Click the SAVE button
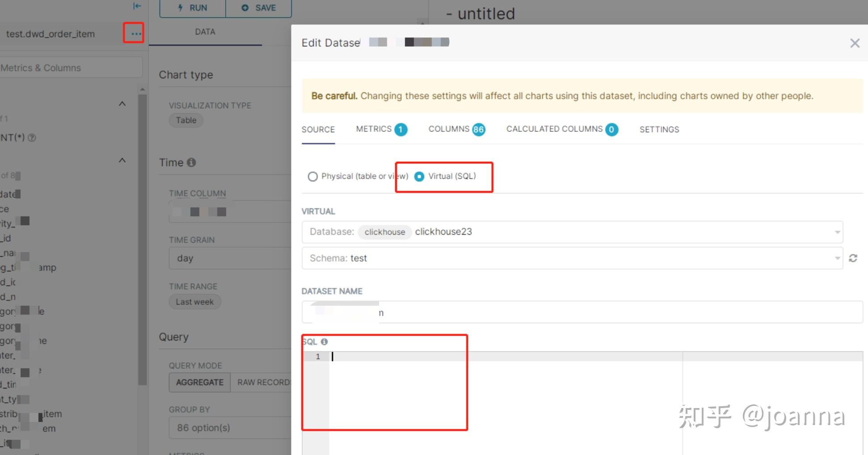This screenshot has height=455, width=868. [259, 8]
